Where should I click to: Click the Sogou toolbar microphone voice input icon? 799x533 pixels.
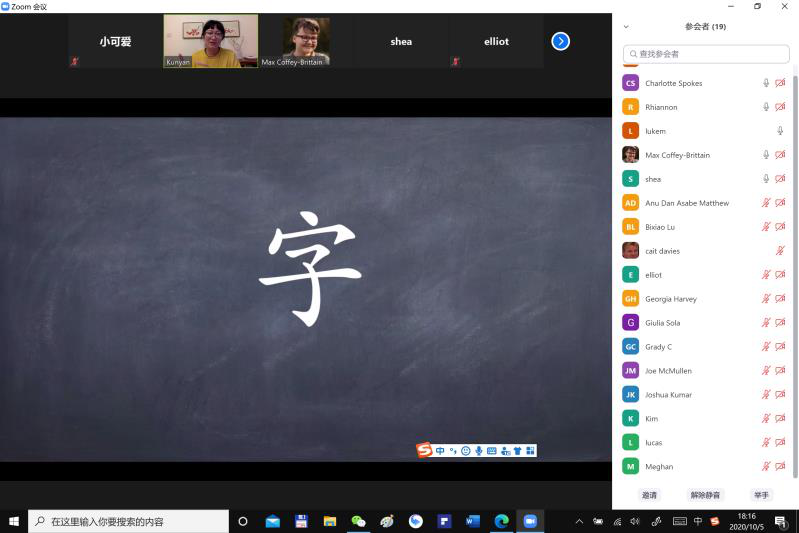[x=479, y=451]
